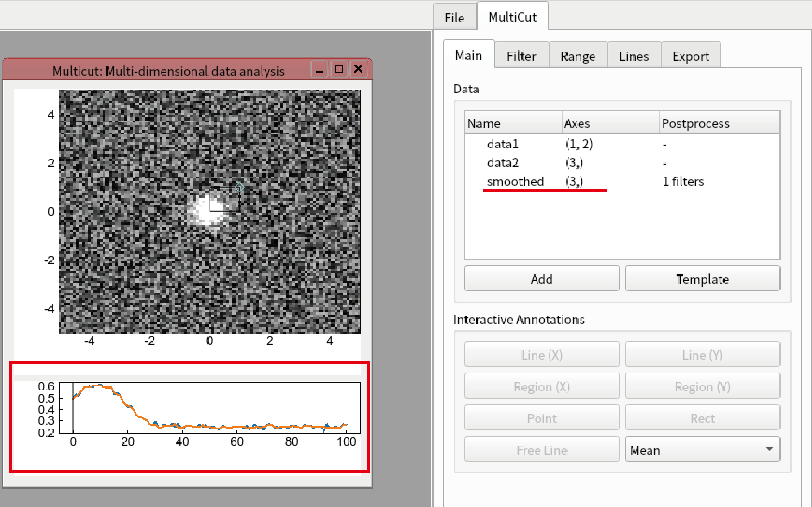
Task: Click the black rectangle region on the image
Action: (224, 199)
